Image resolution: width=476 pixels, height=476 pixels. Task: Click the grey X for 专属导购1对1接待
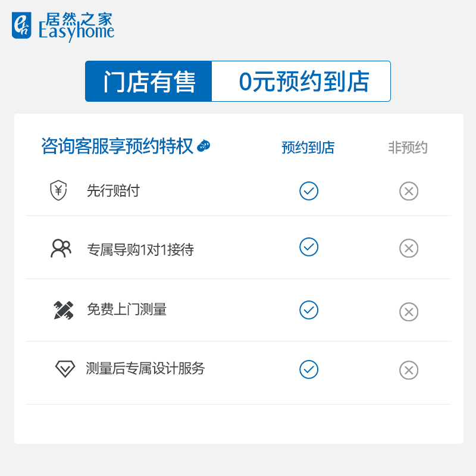(409, 248)
